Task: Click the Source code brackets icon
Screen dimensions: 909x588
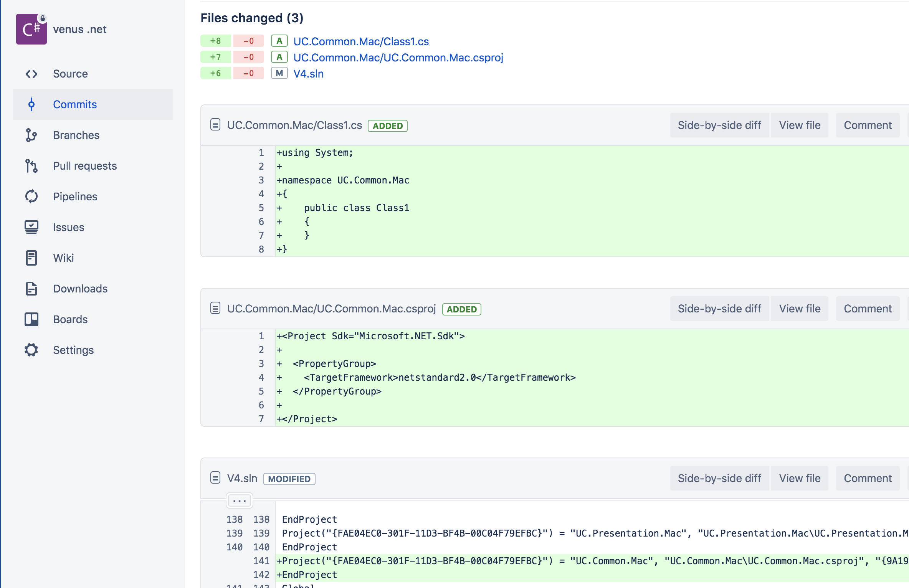Action: pyautogui.click(x=31, y=74)
